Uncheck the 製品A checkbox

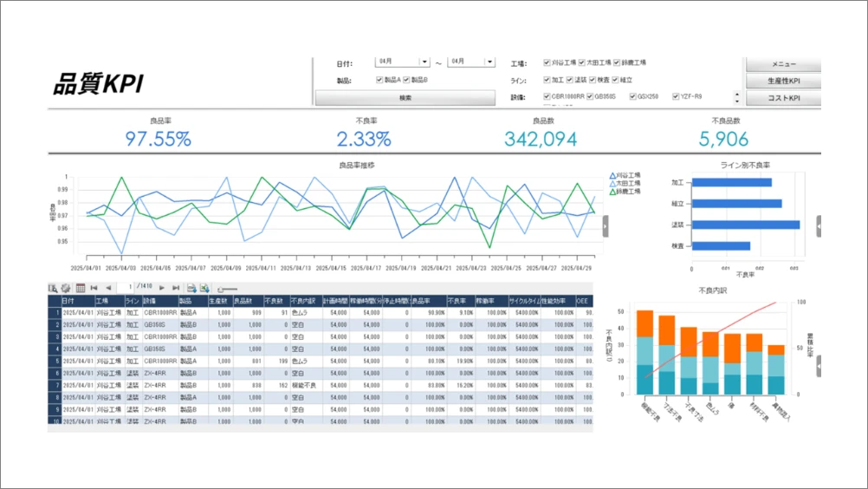[379, 80]
